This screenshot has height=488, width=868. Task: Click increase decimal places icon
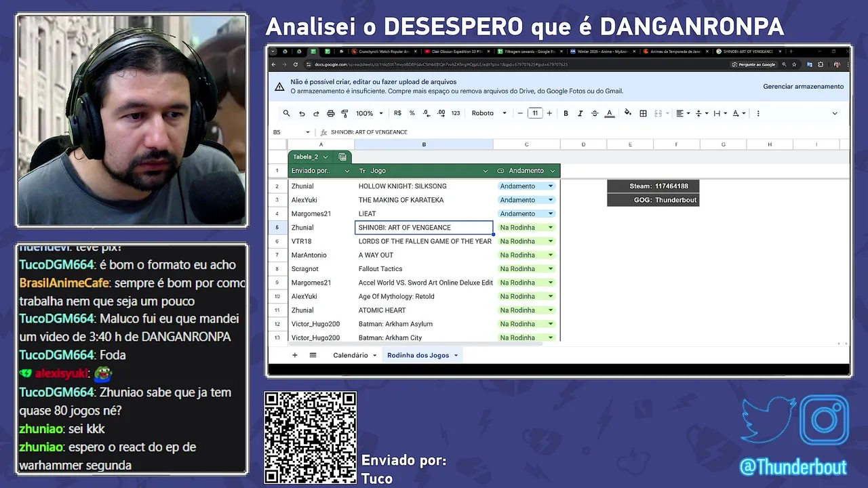click(441, 113)
